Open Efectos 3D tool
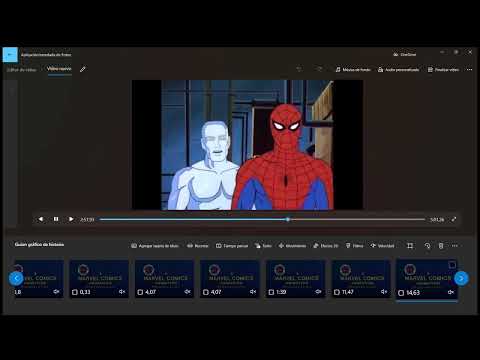This screenshot has height=360, width=480. (x=326, y=246)
